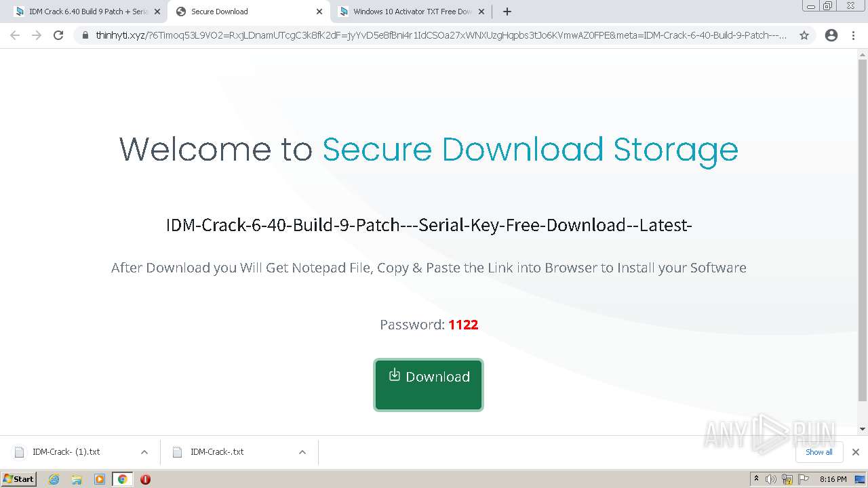
Task: Click Show all downloads
Action: [x=819, y=452]
